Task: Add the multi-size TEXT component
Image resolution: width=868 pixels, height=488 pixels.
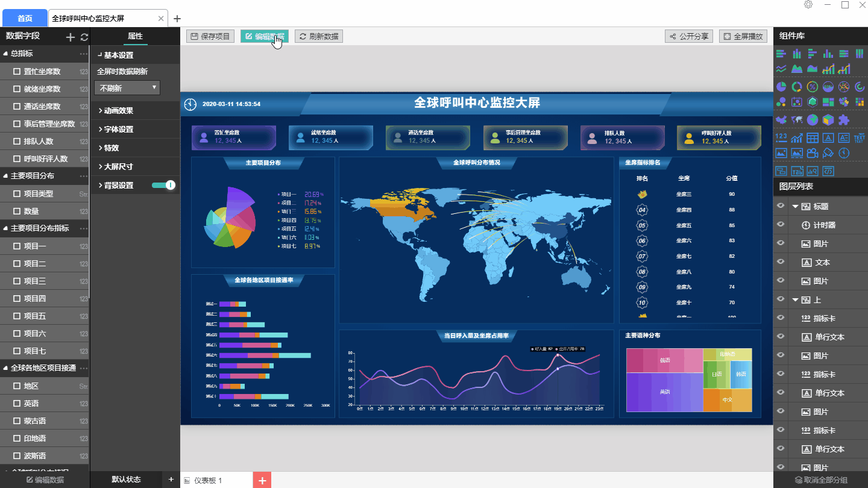Action: (x=860, y=138)
